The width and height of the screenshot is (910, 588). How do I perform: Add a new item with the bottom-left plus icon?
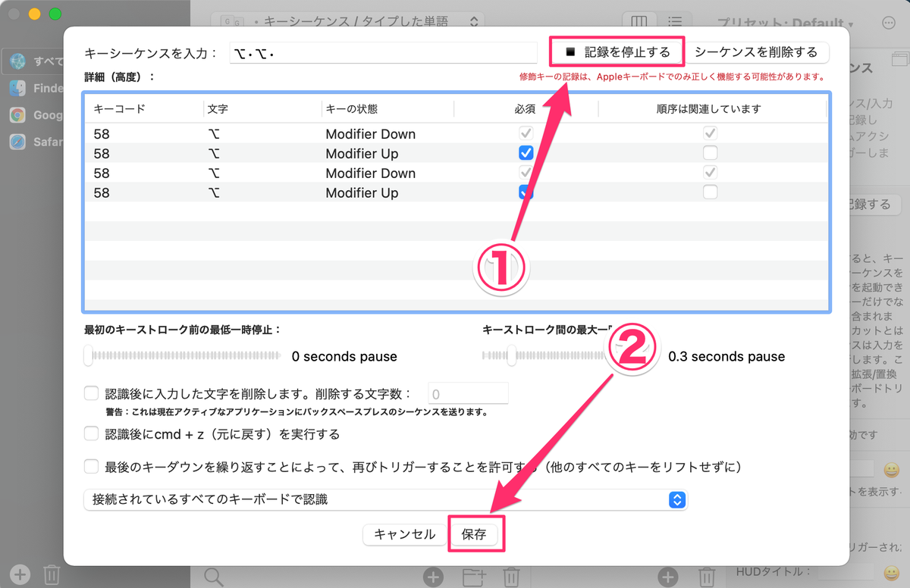(19, 574)
